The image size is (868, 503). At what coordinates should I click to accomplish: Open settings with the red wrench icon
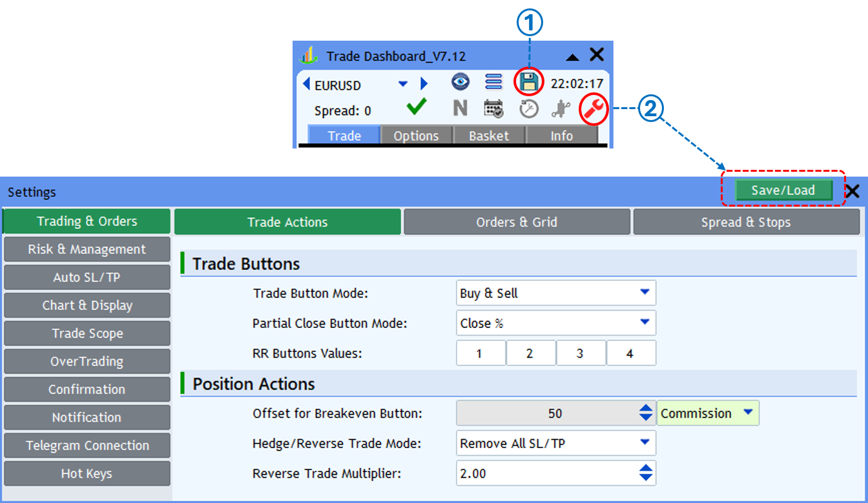(593, 110)
